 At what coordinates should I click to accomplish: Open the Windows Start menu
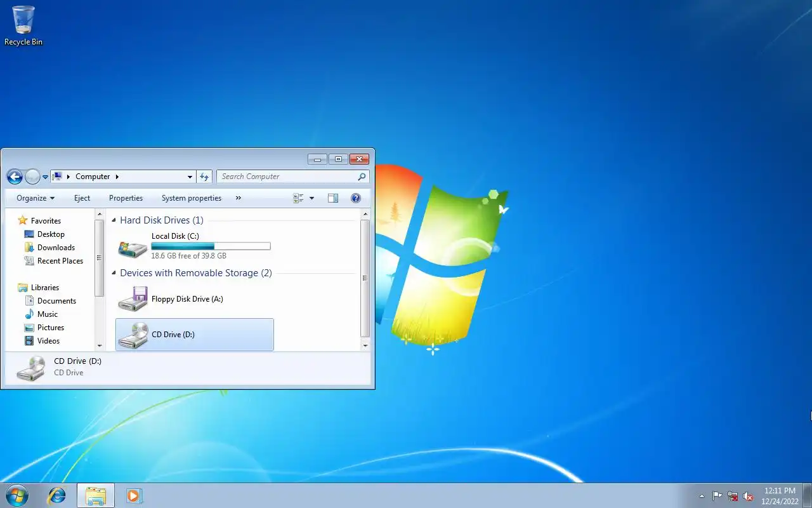[x=16, y=495]
